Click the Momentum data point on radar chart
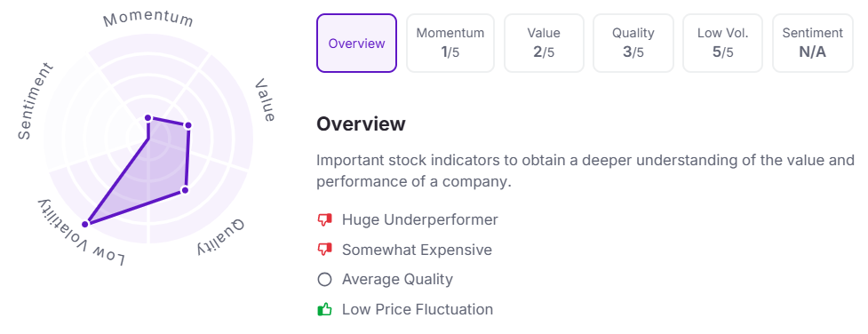Image resolution: width=868 pixels, height=334 pixels. click(x=147, y=117)
